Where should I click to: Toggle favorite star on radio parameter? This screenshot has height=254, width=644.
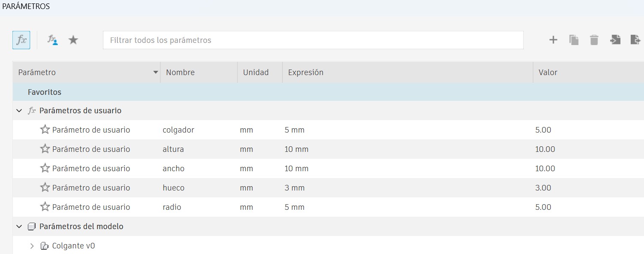(x=45, y=207)
